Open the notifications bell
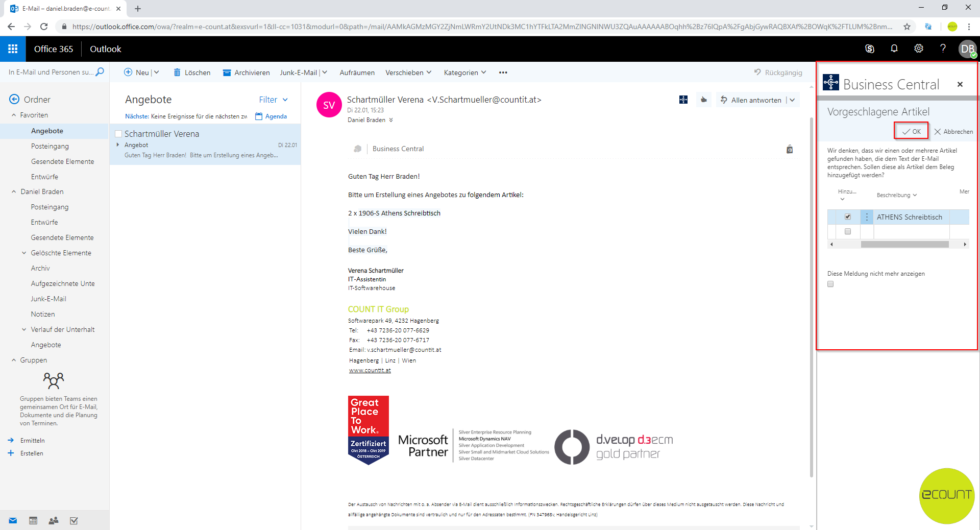Screen dimensions: 980x530 [894, 49]
